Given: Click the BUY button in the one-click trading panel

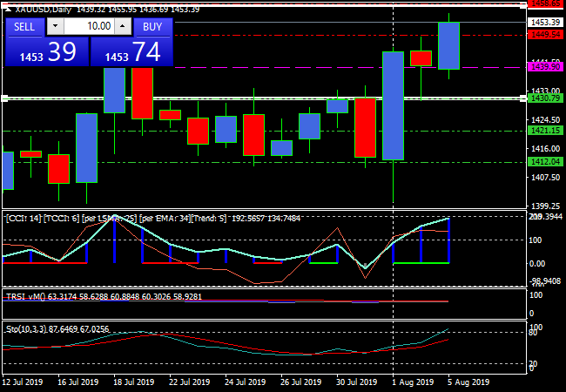Looking at the screenshot, I should (152, 26).
